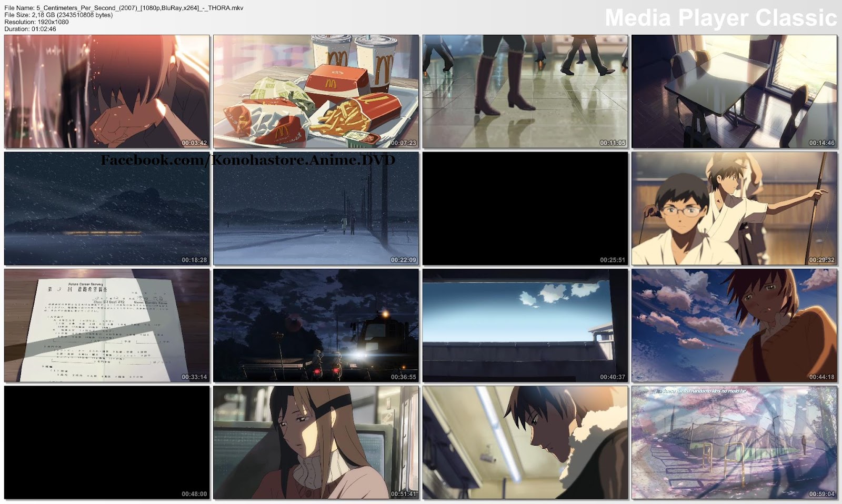Select the cherry blossom path thumbnail at 00:59:04
Image resolution: width=842 pixels, height=504 pixels.
tap(734, 442)
